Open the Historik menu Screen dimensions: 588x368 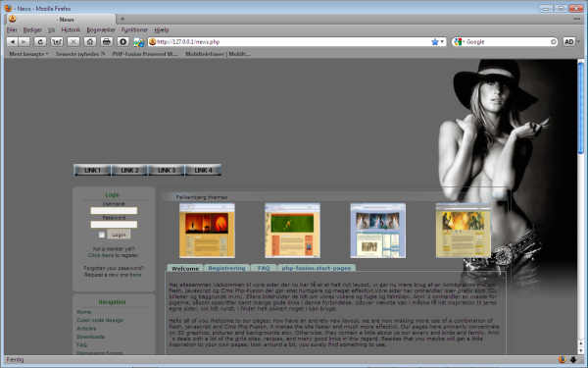coord(71,30)
